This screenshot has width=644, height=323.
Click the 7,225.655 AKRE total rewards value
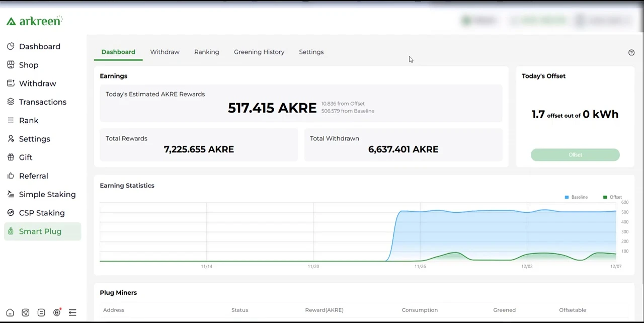tap(199, 149)
